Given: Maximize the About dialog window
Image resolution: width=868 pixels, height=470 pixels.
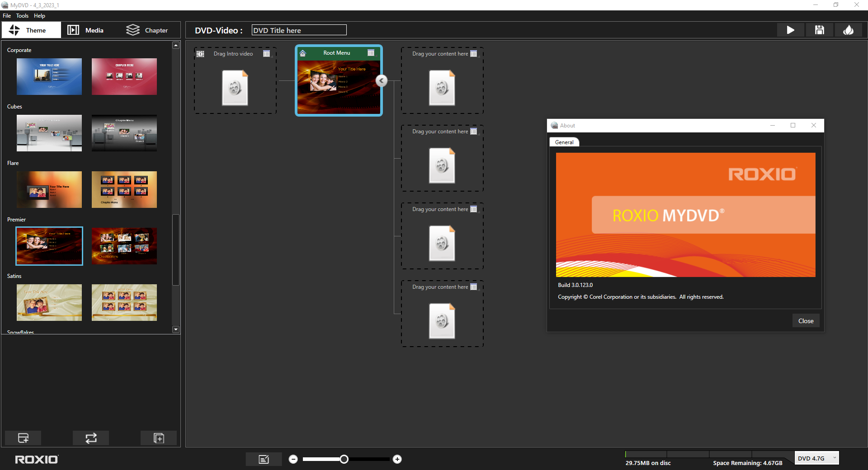Looking at the screenshot, I should (793, 126).
